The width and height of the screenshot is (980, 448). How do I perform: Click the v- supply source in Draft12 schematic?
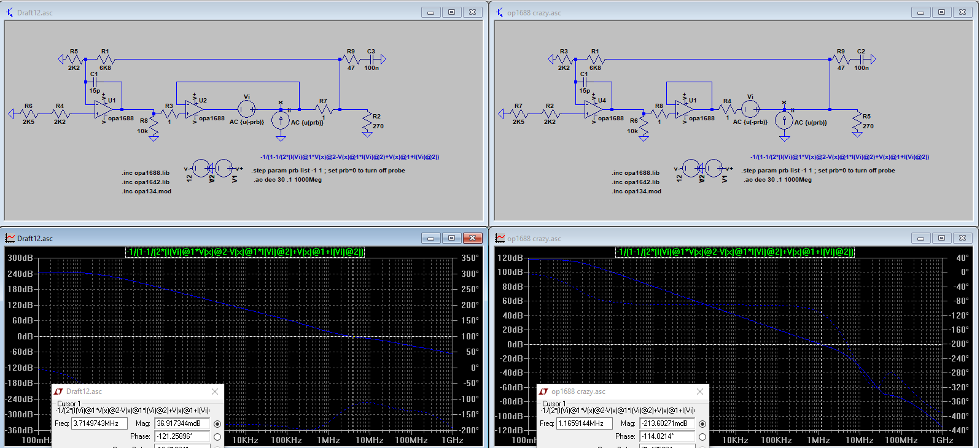tap(201, 168)
